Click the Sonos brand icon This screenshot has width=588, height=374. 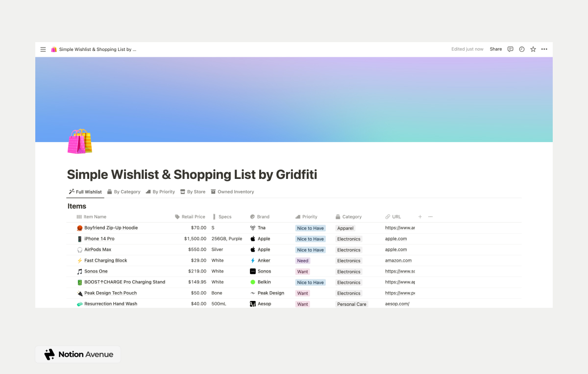click(253, 271)
